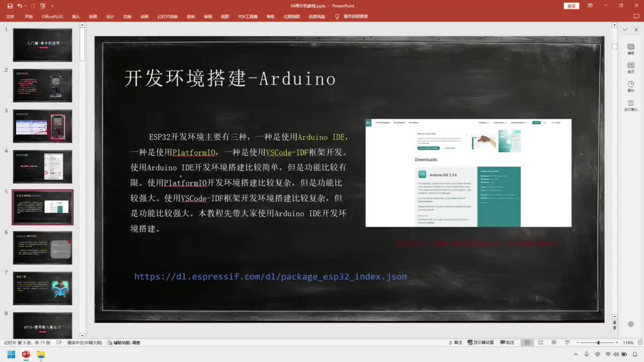Open 全文美化 shirt icon in side pane
Viewport: 644px width, 362px height.
coord(631,106)
